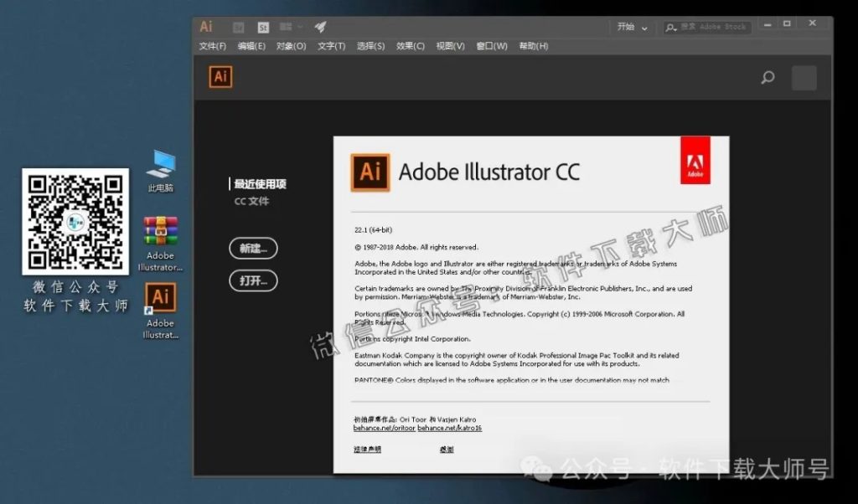Click the red Adobe logo on the splash screen
The width and height of the screenshot is (858, 504).
tap(695, 159)
